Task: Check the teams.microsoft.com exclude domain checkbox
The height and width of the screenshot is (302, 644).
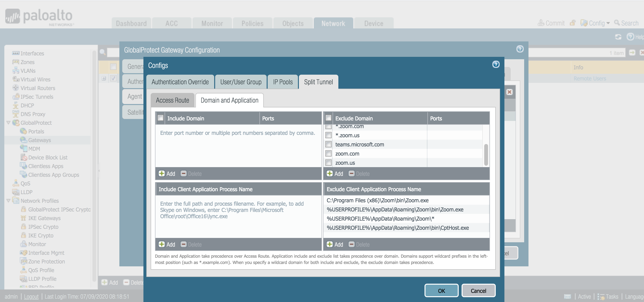Action: 328,144
